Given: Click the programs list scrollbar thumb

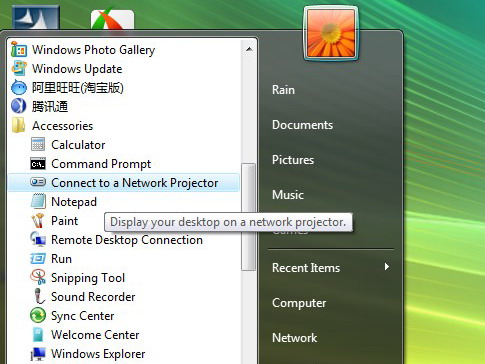Looking at the screenshot, I should [249, 217].
